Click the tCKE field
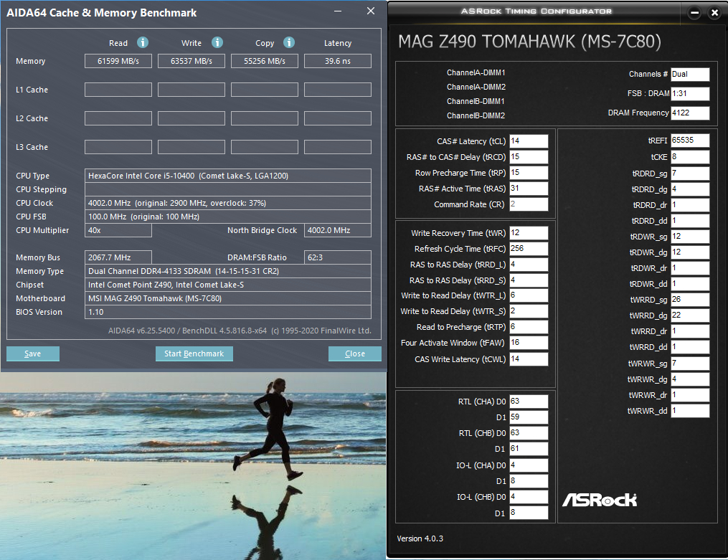This screenshot has height=560, width=728. [x=690, y=157]
